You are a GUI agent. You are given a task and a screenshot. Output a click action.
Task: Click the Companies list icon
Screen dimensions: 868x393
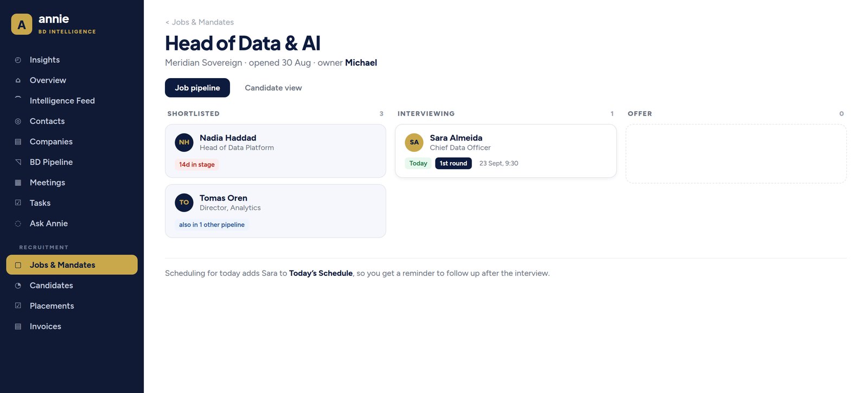coord(18,142)
